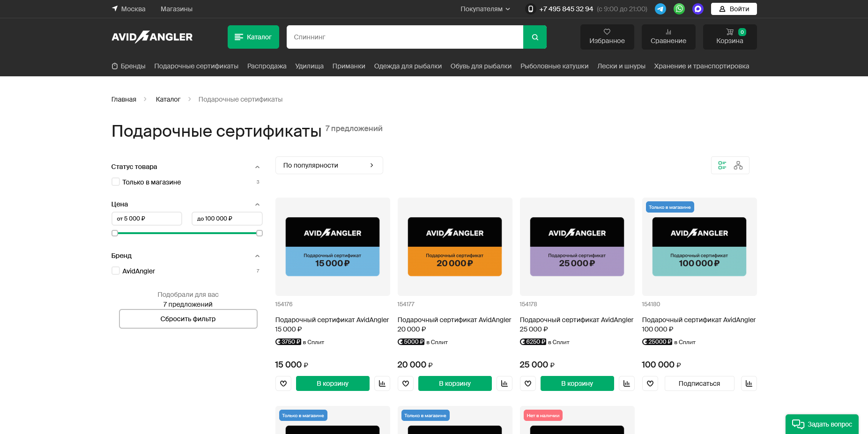Open Рыболовные катушки nav item
This screenshot has height=434, width=868.
point(554,66)
